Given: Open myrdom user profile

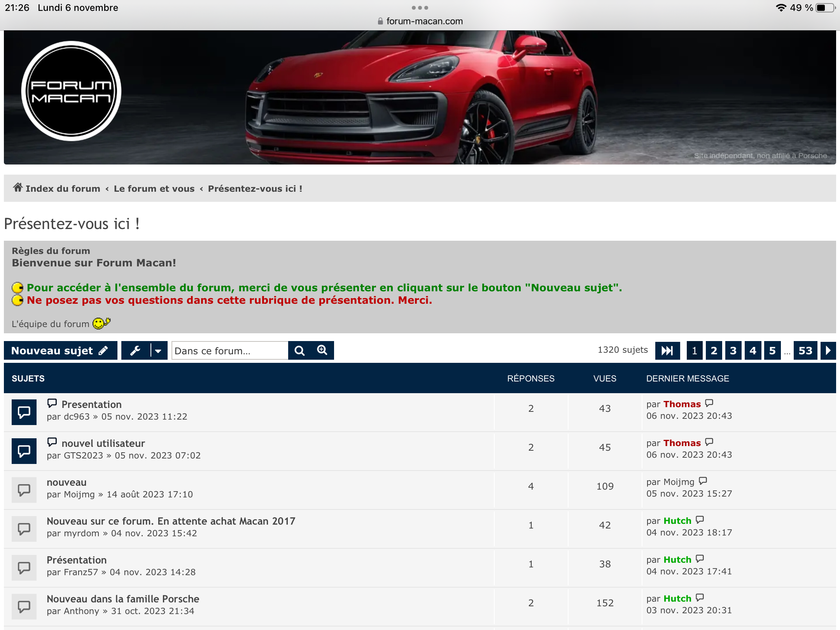Looking at the screenshot, I should tap(81, 533).
